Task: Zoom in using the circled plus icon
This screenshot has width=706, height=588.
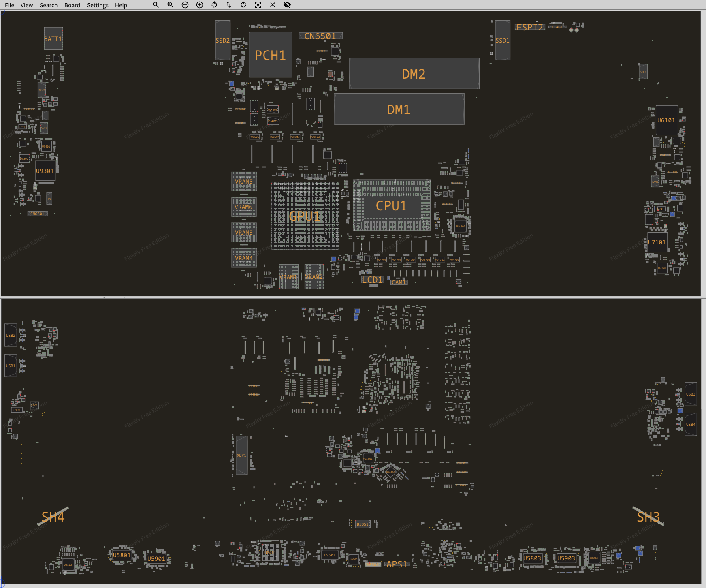Action: pos(200,5)
